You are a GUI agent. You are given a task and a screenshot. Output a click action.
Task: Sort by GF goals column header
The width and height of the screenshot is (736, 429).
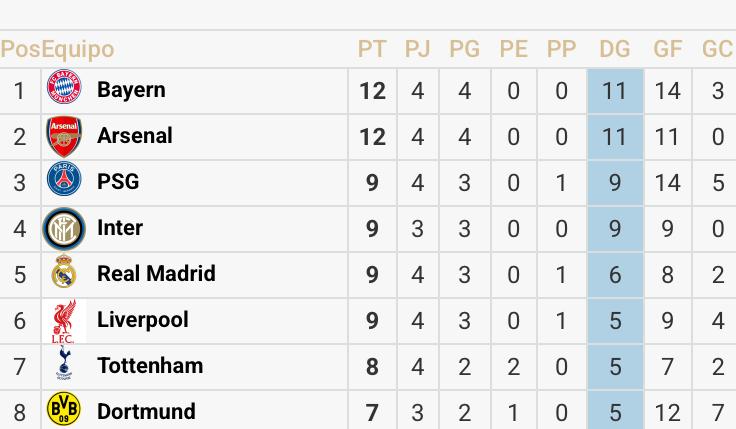coord(667,49)
